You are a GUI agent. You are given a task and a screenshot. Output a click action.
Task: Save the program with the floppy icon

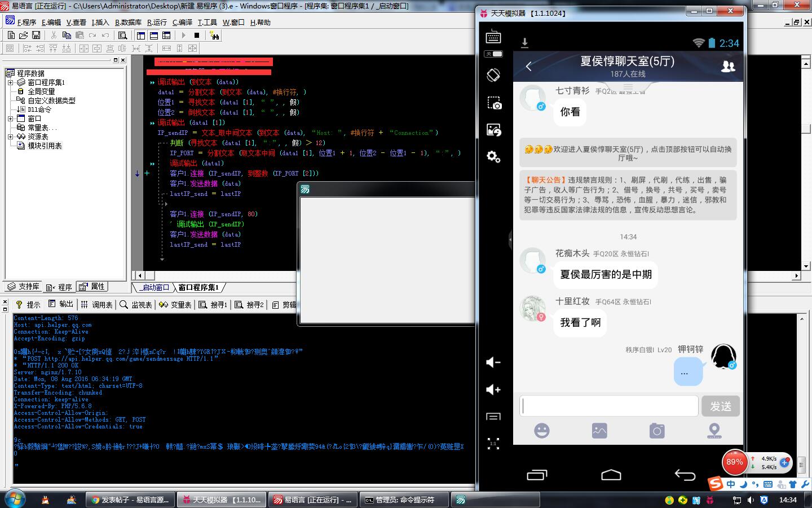click(x=36, y=36)
